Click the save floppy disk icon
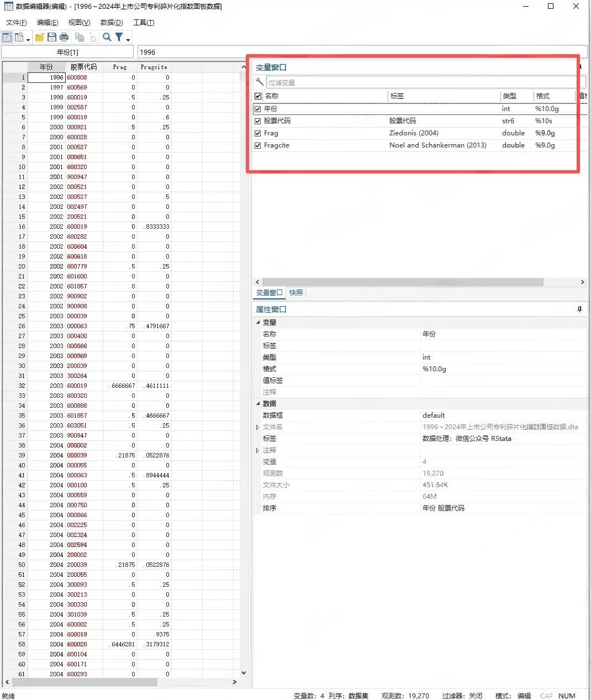 coord(52,37)
